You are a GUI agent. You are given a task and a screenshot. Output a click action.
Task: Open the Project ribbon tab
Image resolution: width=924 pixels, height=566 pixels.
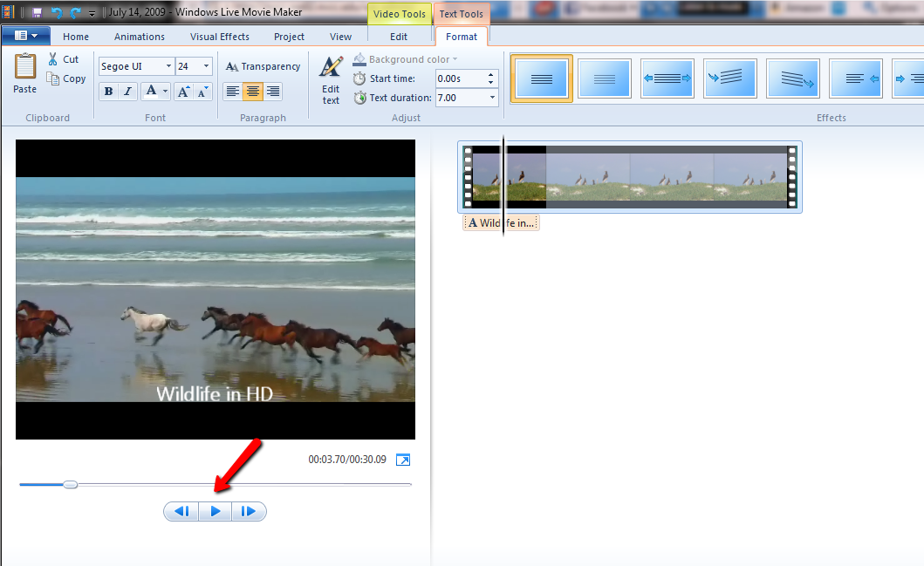coord(290,37)
